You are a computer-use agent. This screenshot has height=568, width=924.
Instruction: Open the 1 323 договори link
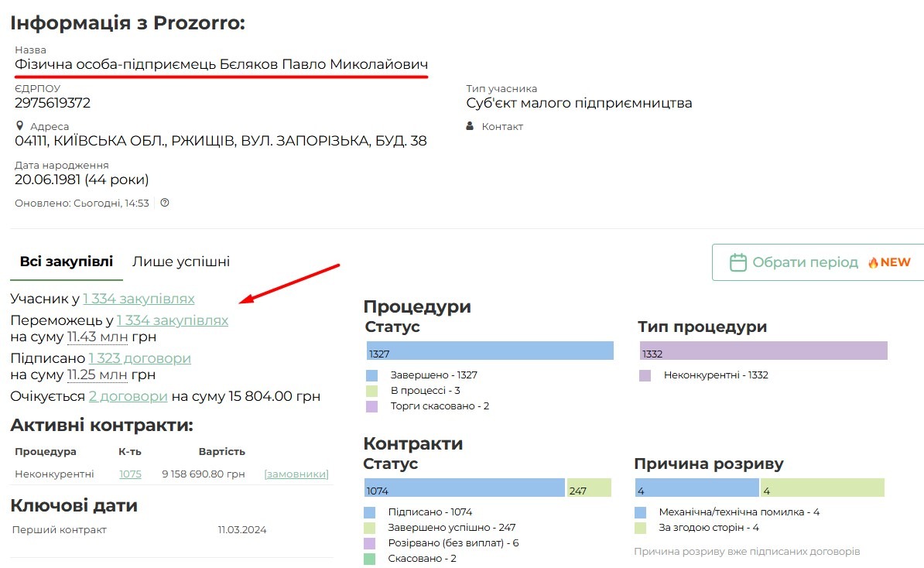(x=139, y=358)
